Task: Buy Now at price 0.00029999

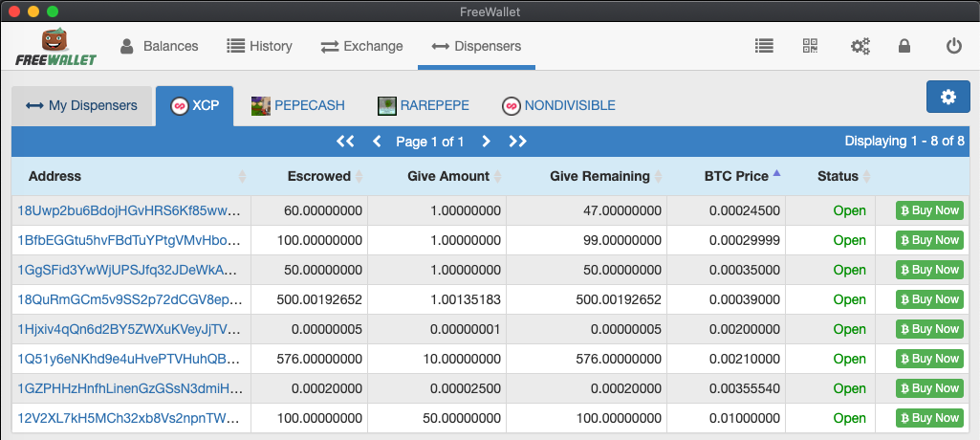Action: [929, 240]
